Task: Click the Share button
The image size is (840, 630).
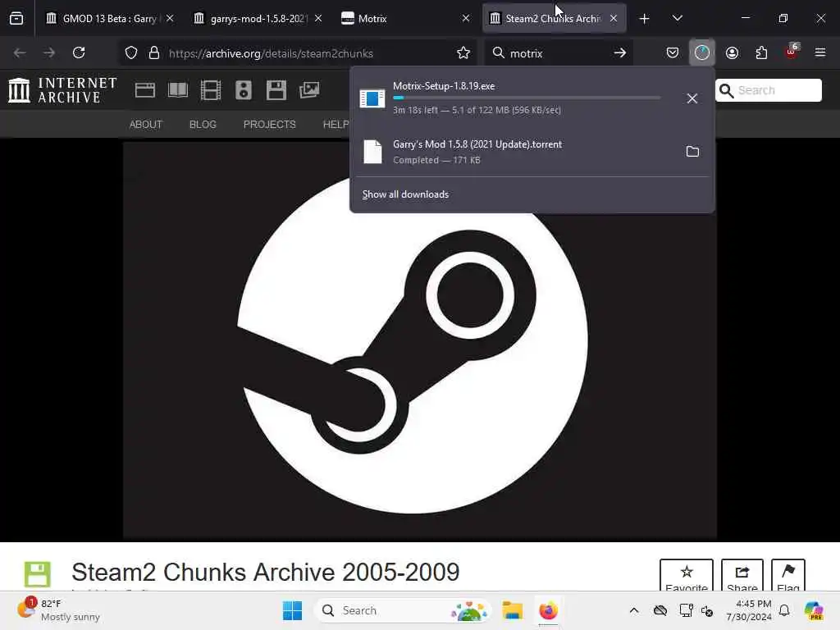Action: [742, 576]
